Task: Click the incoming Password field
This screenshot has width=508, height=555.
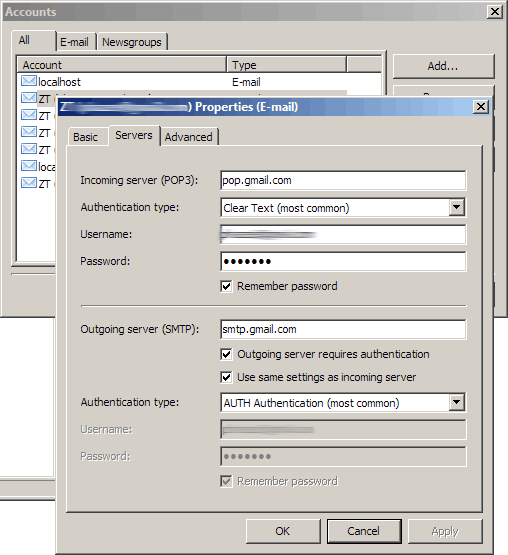Action: (343, 262)
